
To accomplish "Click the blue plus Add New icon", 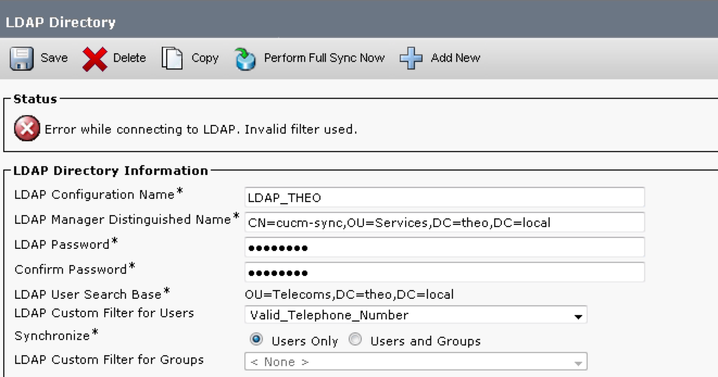I will [411, 58].
